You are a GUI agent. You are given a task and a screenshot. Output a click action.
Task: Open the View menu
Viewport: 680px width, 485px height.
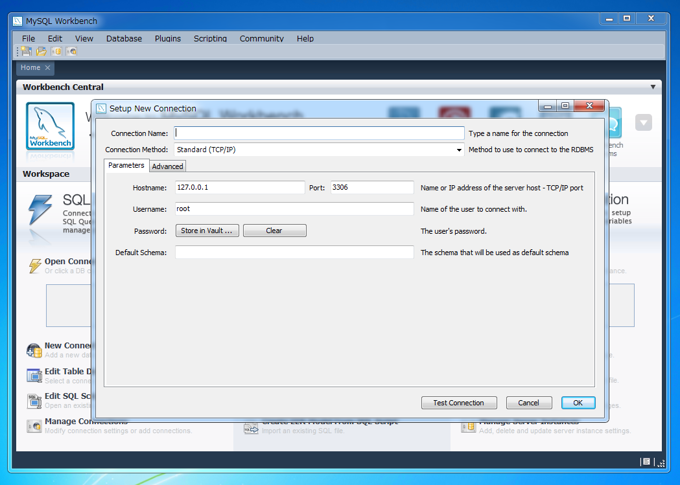(84, 39)
